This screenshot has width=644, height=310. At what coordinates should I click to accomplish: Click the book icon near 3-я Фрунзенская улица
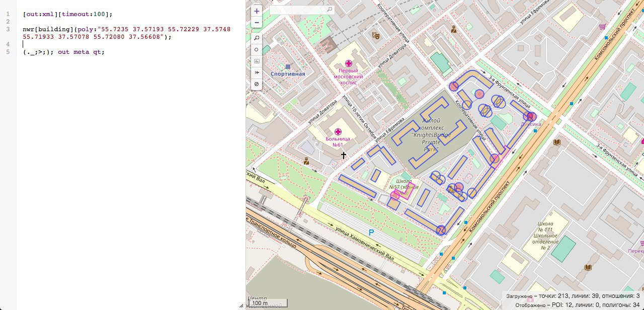point(556,142)
